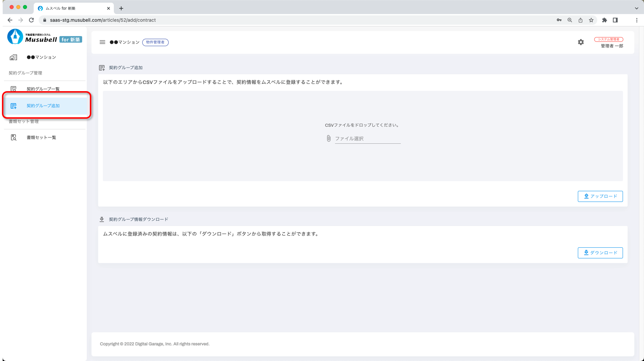
Task: Expand the tab search chevron
Action: tap(636, 8)
